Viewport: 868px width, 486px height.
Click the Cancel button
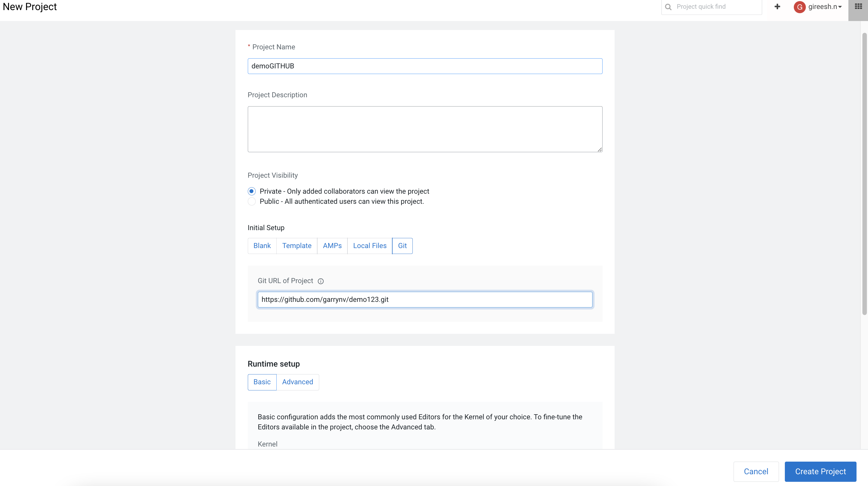pyautogui.click(x=756, y=471)
